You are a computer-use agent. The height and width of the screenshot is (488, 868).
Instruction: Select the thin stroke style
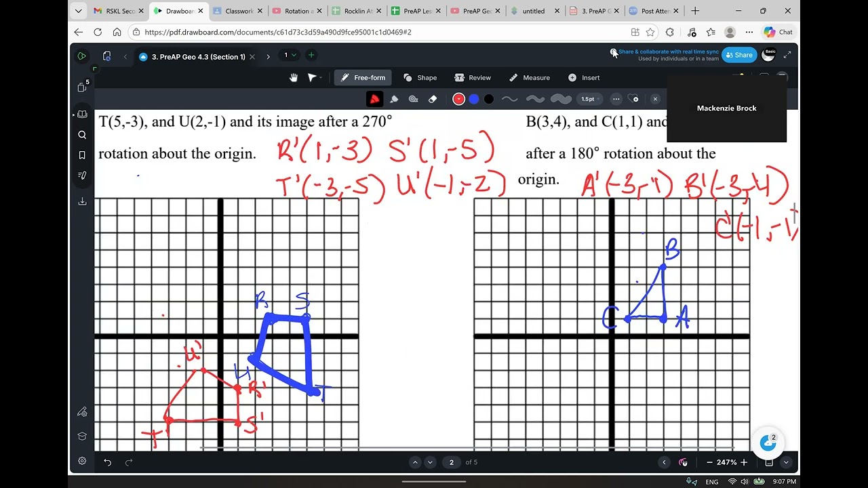point(509,99)
